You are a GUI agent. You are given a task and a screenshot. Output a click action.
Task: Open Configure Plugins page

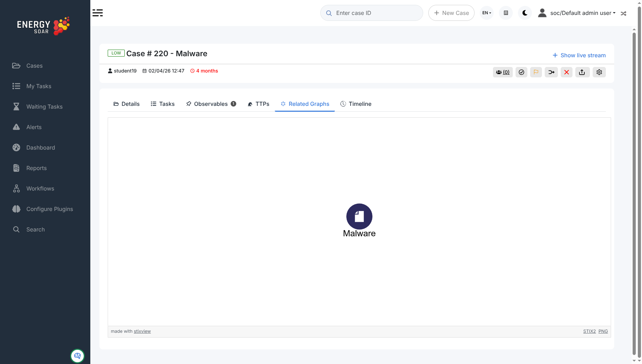(43, 209)
